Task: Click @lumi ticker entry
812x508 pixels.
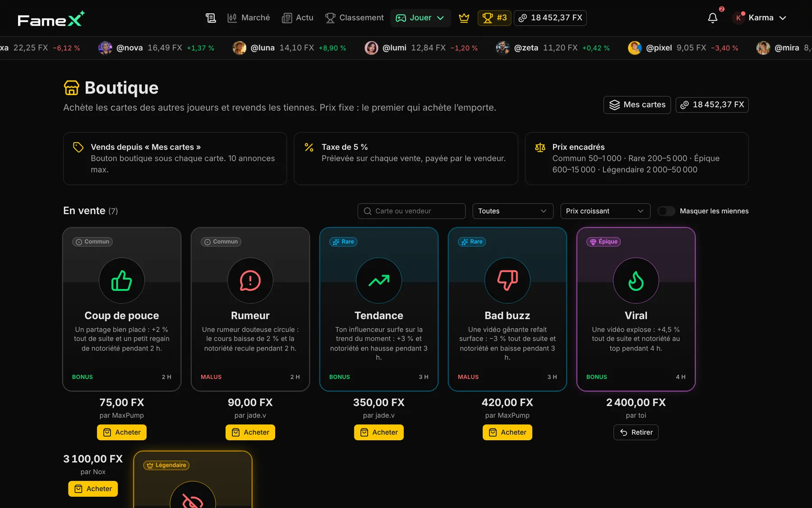Action: coord(421,48)
